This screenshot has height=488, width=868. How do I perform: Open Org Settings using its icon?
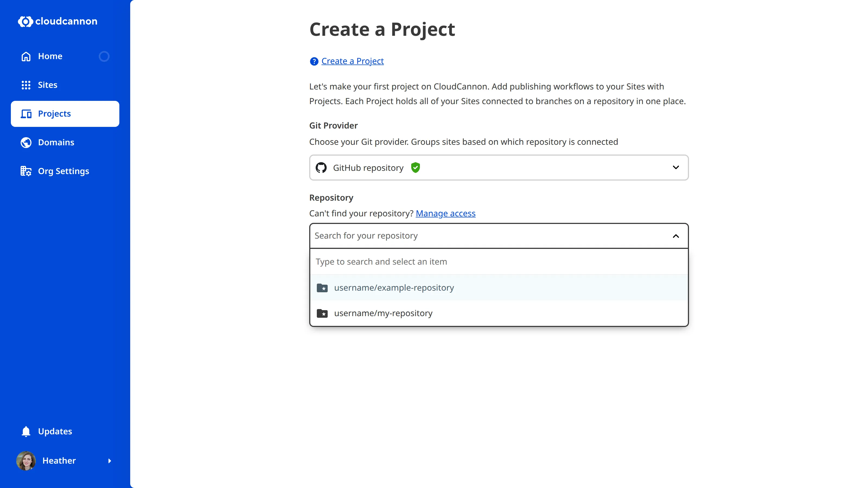click(26, 171)
